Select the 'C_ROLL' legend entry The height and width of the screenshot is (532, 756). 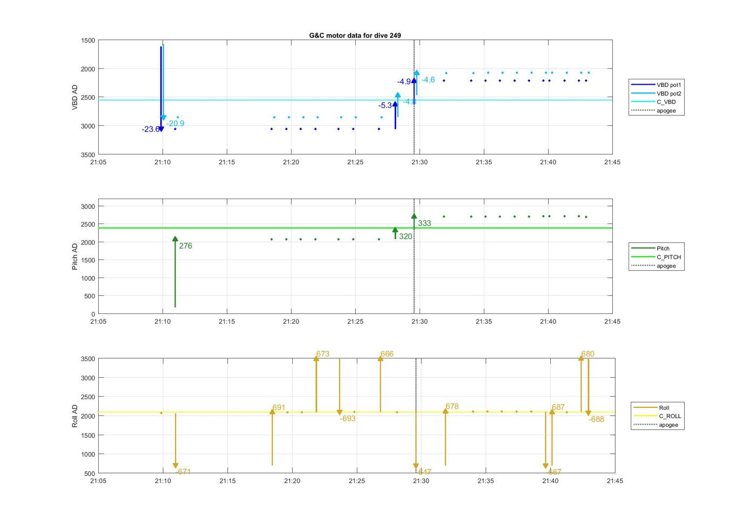pyautogui.click(x=658, y=416)
